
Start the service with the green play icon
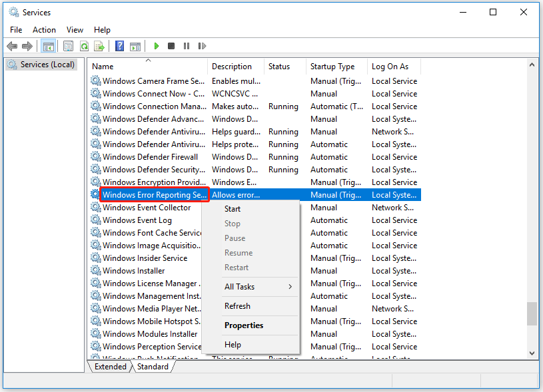157,46
